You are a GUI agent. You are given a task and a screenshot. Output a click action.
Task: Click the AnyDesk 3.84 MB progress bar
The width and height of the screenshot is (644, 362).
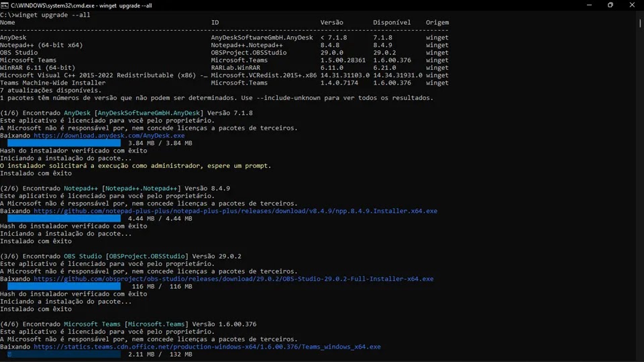click(64, 143)
